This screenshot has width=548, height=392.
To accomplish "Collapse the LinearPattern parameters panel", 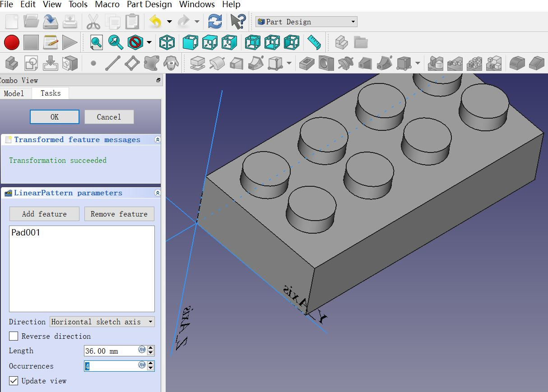I will coord(157,193).
